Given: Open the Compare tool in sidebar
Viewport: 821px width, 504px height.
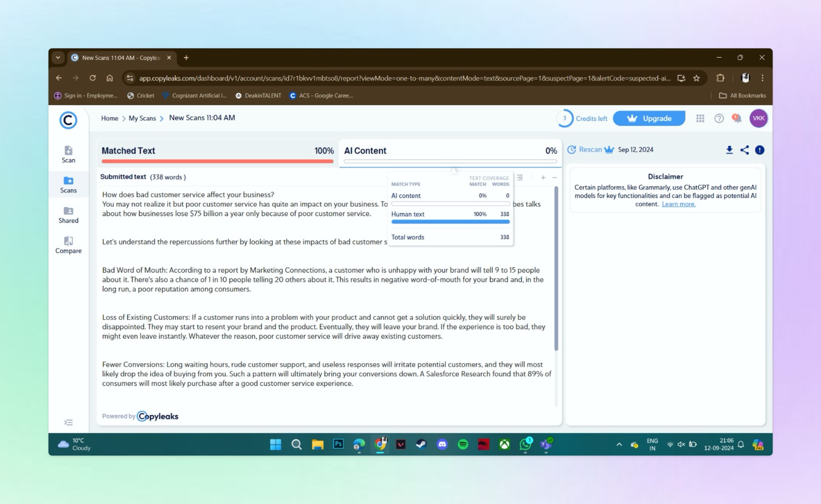Looking at the screenshot, I should point(68,245).
